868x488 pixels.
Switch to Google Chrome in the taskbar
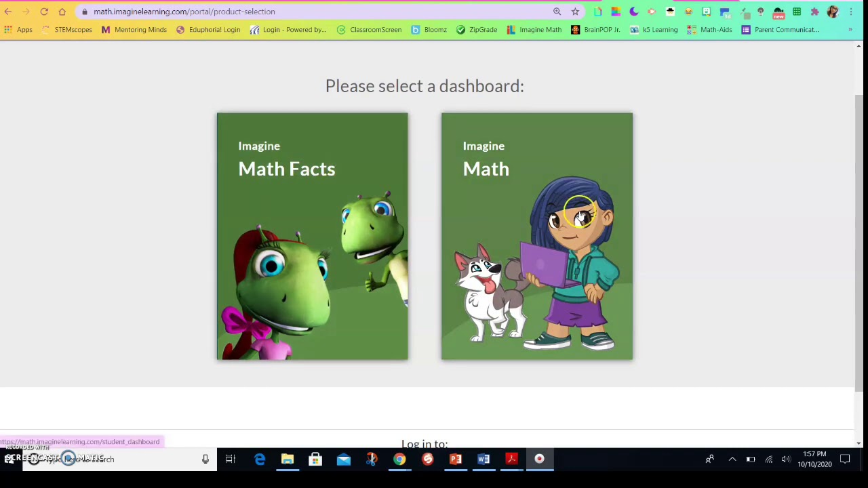[399, 460]
